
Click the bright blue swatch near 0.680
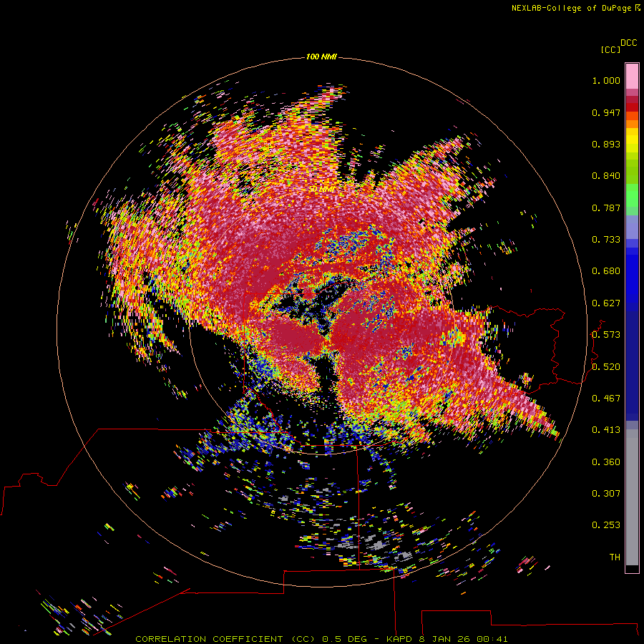point(632,275)
